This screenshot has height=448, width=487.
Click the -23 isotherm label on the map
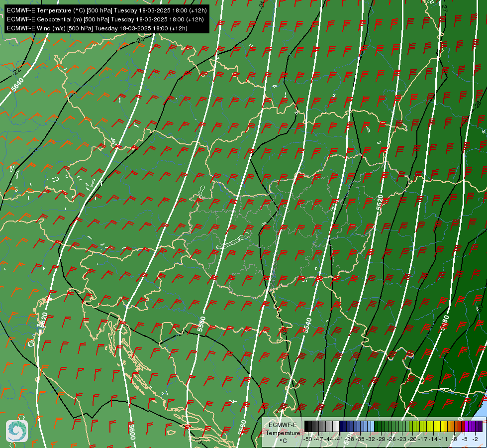[140, 40]
